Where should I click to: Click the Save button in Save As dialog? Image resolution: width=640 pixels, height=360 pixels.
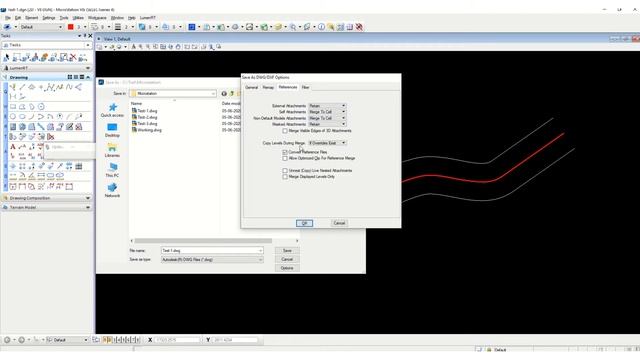(287, 251)
